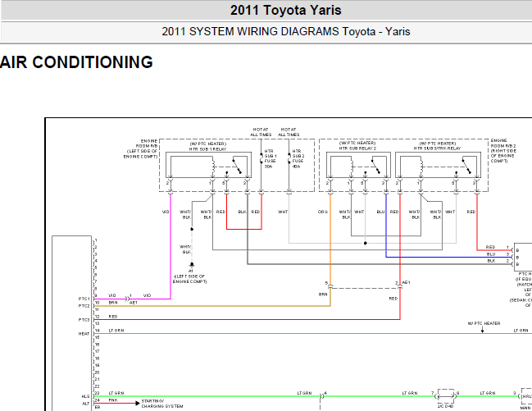Select the 'HTR SUB RELAY 2' label

coord(357,148)
